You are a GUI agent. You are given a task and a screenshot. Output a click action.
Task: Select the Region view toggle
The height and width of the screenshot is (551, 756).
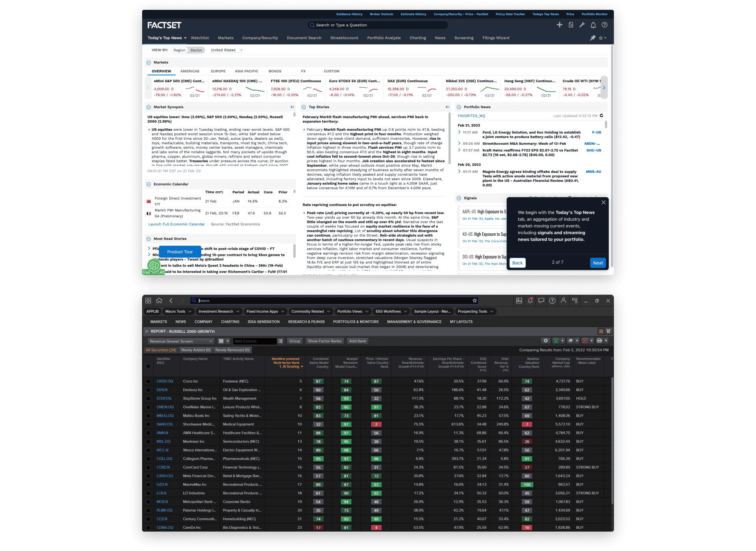pyautogui.click(x=179, y=50)
